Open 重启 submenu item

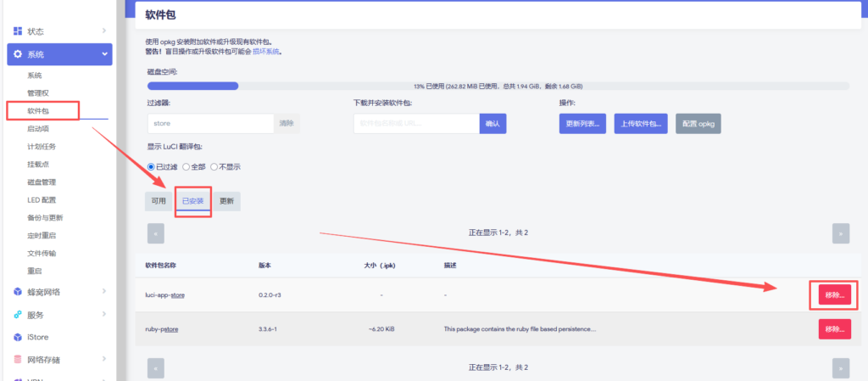point(34,272)
